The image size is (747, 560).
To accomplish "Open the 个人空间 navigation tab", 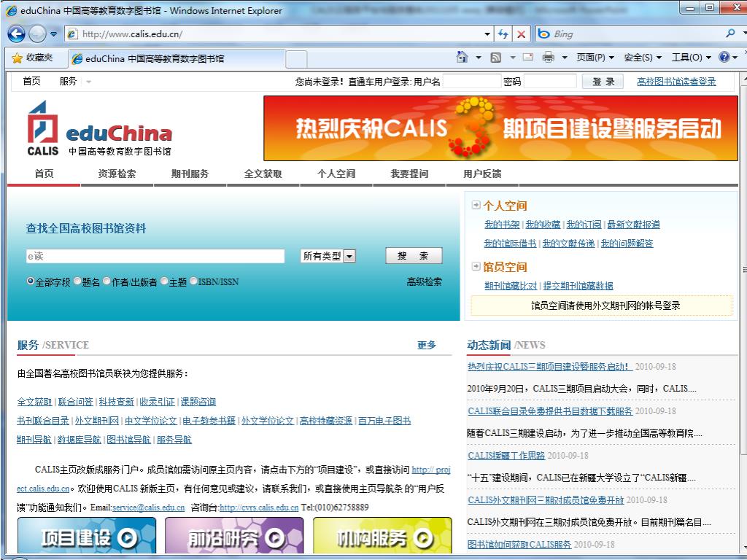I will click(x=336, y=174).
